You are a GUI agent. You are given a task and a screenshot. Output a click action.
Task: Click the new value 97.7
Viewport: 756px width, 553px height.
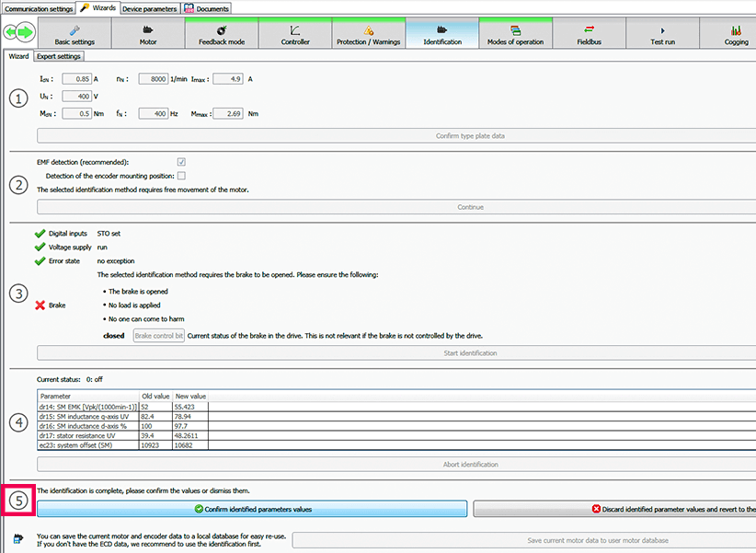click(x=181, y=426)
